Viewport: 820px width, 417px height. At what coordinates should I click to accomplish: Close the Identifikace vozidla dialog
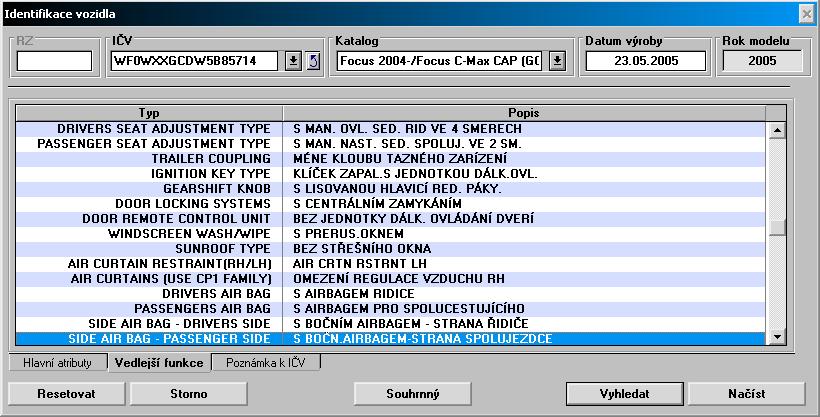[x=806, y=13]
